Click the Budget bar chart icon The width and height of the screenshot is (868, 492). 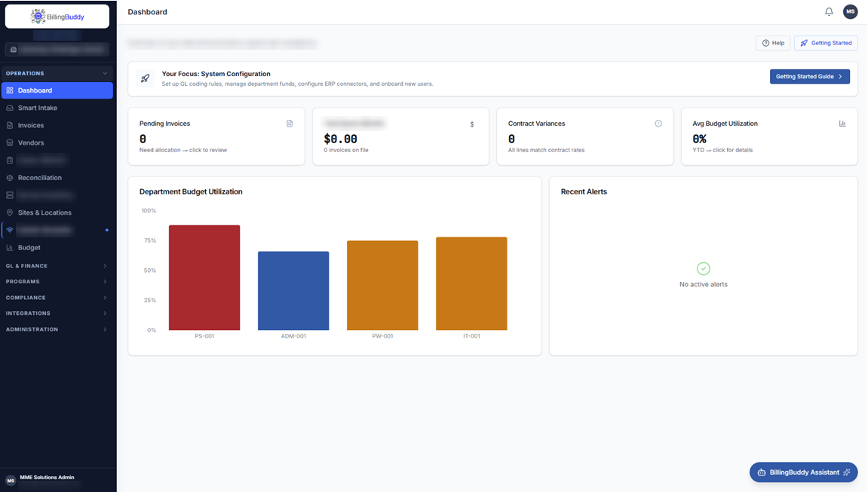coord(9,248)
